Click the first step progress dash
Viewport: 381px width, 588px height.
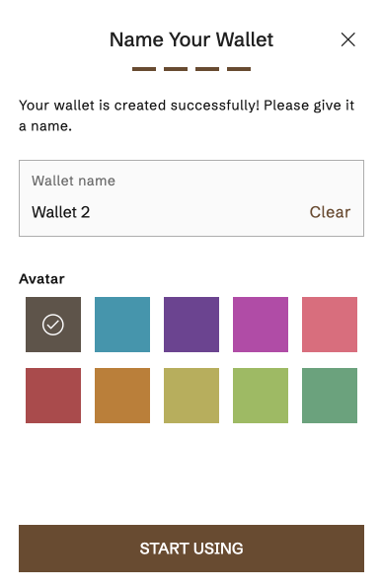click(x=144, y=69)
